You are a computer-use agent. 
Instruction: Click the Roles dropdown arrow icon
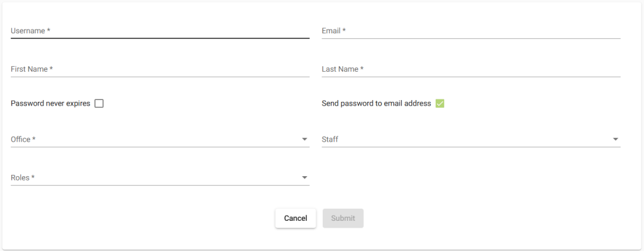[304, 177]
